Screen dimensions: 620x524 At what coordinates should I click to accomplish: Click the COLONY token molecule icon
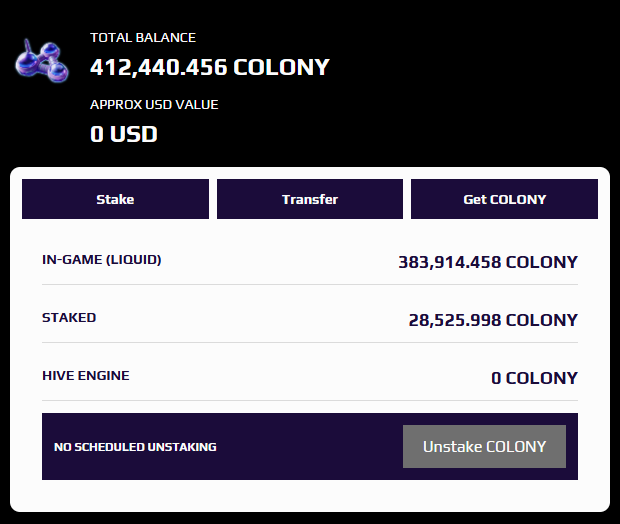42,61
